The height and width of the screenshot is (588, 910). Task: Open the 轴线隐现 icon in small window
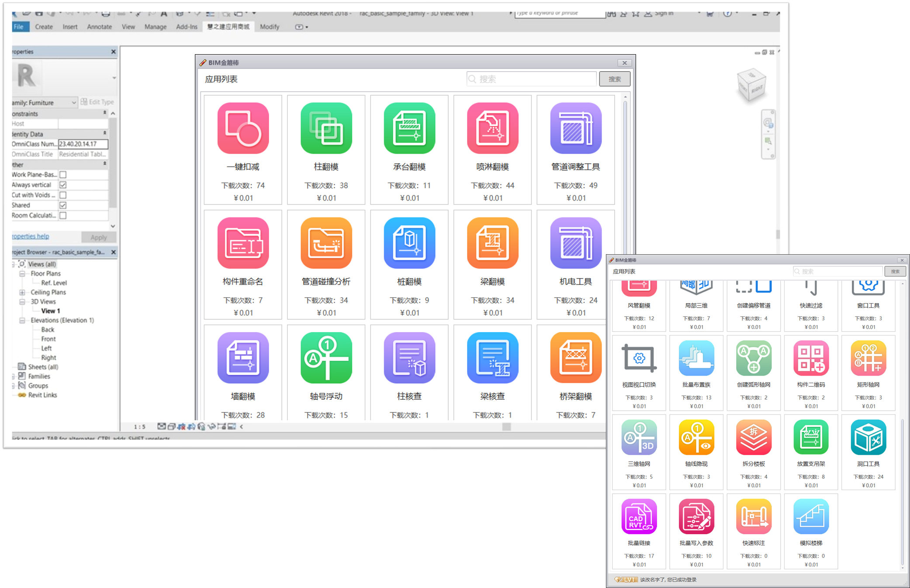pos(696,437)
